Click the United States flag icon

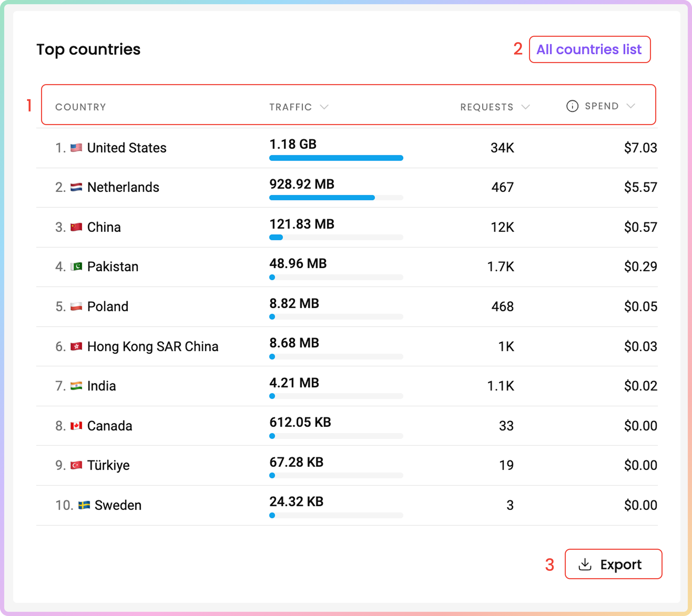[x=76, y=148]
